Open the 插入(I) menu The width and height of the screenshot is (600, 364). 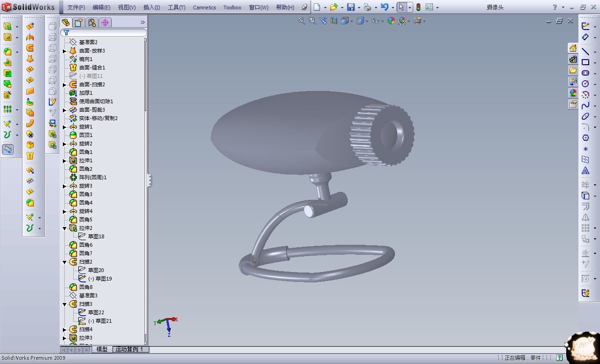tap(152, 8)
